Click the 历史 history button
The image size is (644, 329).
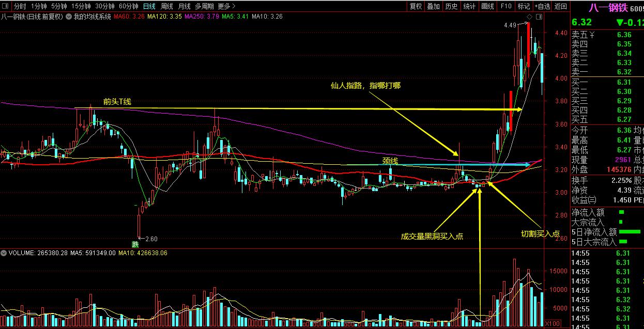(x=451, y=6)
